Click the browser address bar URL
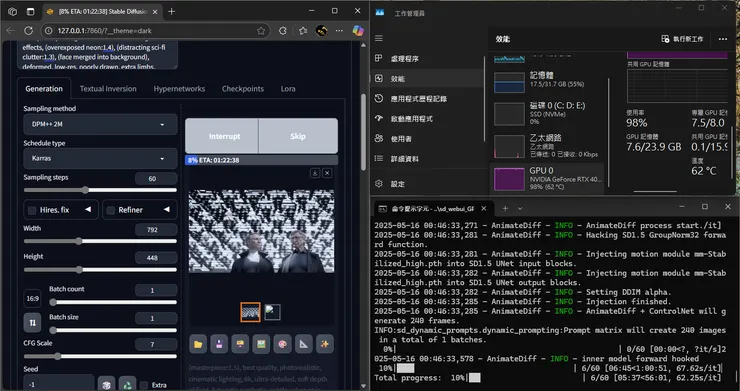 (x=105, y=31)
